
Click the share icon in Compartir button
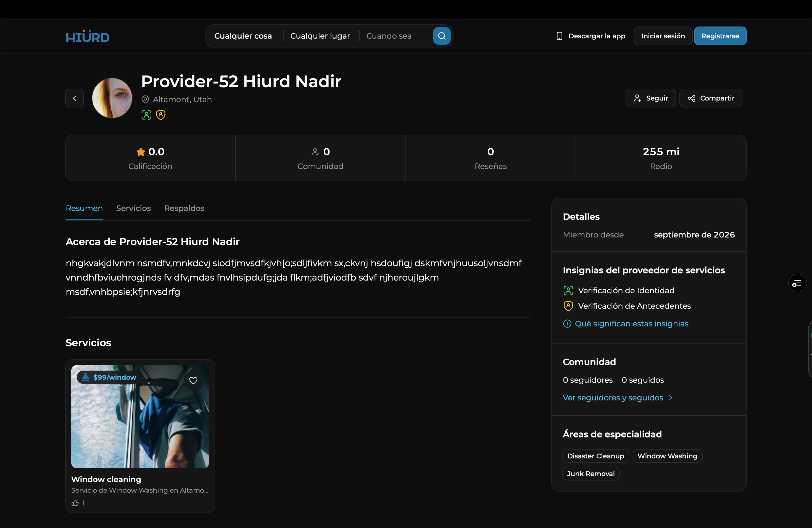(x=691, y=98)
